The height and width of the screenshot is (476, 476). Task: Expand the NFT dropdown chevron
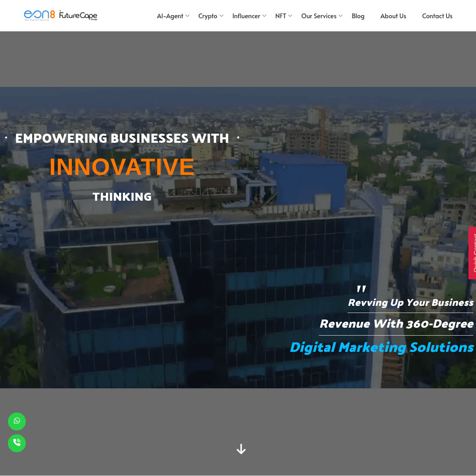click(290, 16)
